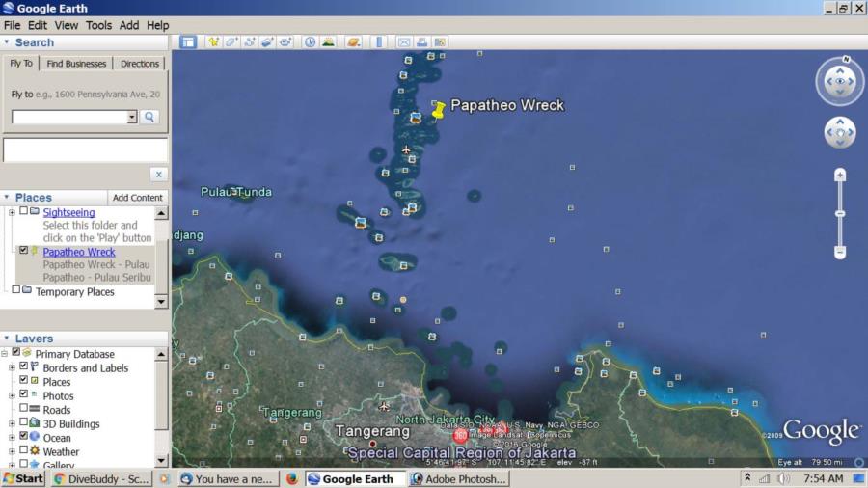
Task: Click the Add Content button
Action: point(137,198)
